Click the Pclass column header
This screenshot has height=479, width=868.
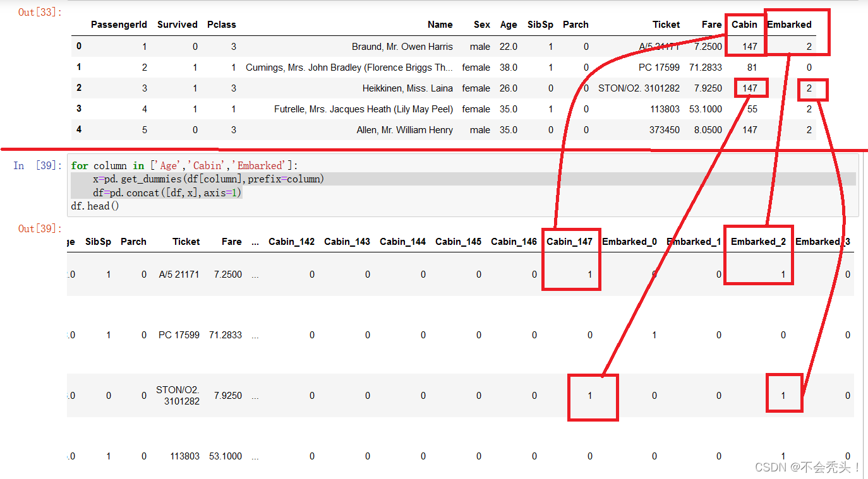[x=222, y=25]
